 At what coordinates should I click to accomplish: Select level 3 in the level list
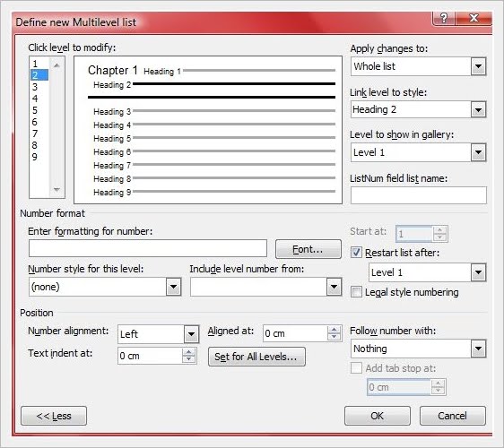coord(39,87)
